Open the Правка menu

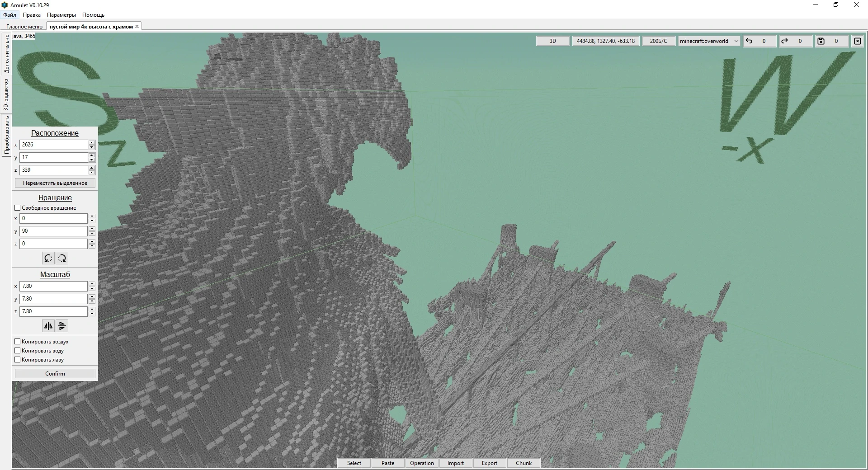point(32,15)
